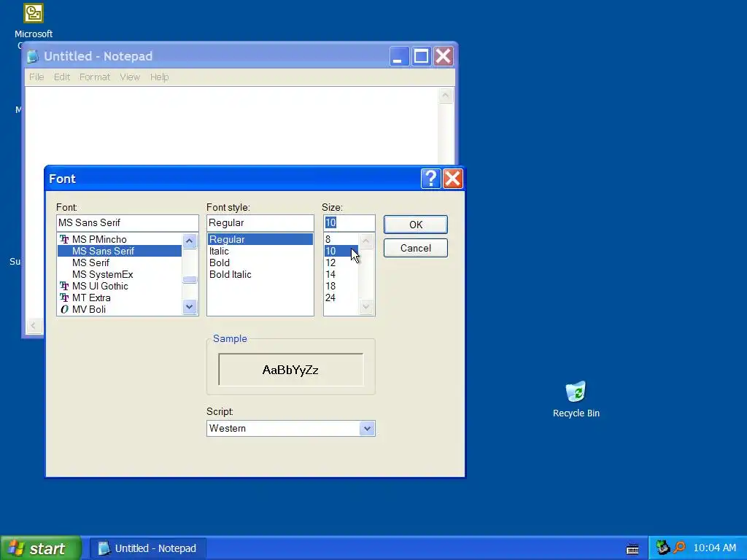Click the Size input field
Viewport: 747px width, 560px height.
click(349, 223)
